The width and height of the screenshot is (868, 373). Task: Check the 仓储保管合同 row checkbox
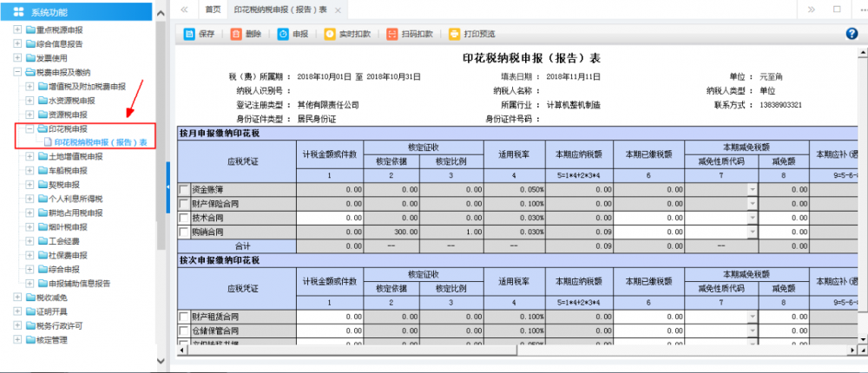tap(184, 331)
